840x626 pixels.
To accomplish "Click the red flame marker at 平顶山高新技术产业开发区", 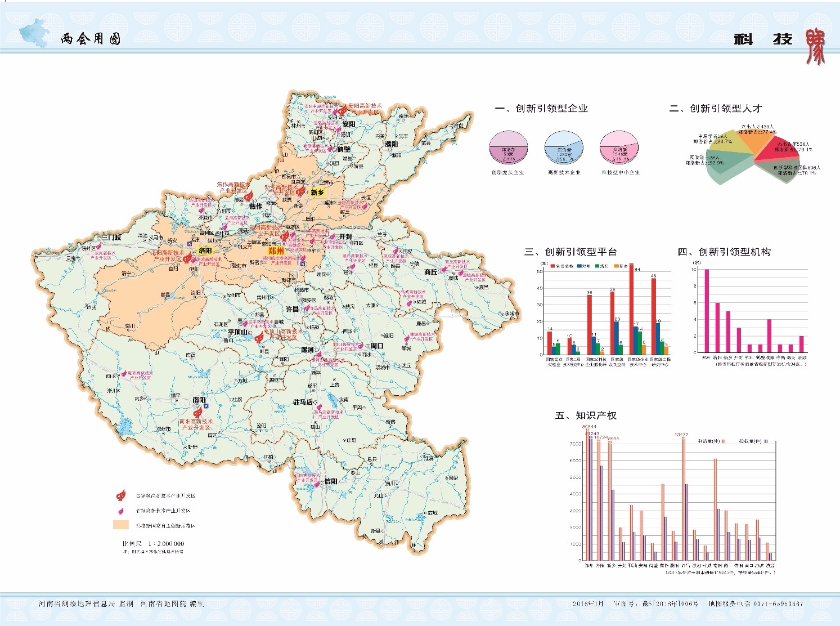I will (258, 338).
